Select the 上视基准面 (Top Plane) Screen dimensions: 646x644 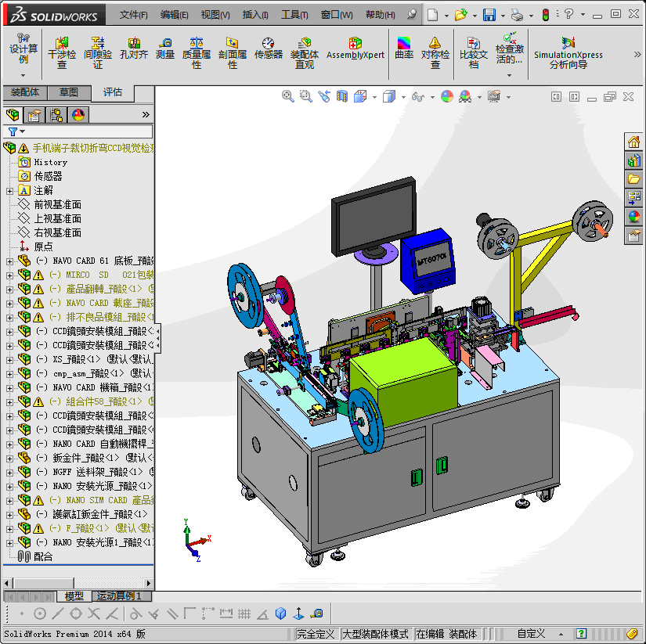(57, 218)
